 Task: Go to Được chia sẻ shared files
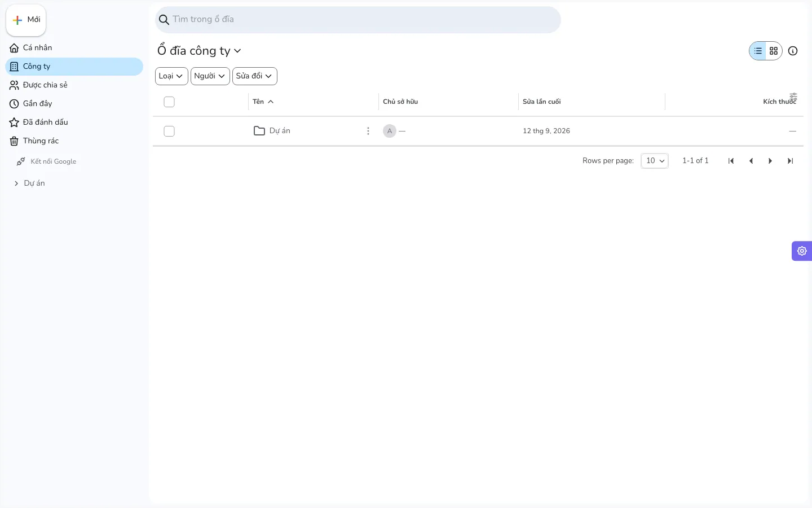tap(74, 85)
